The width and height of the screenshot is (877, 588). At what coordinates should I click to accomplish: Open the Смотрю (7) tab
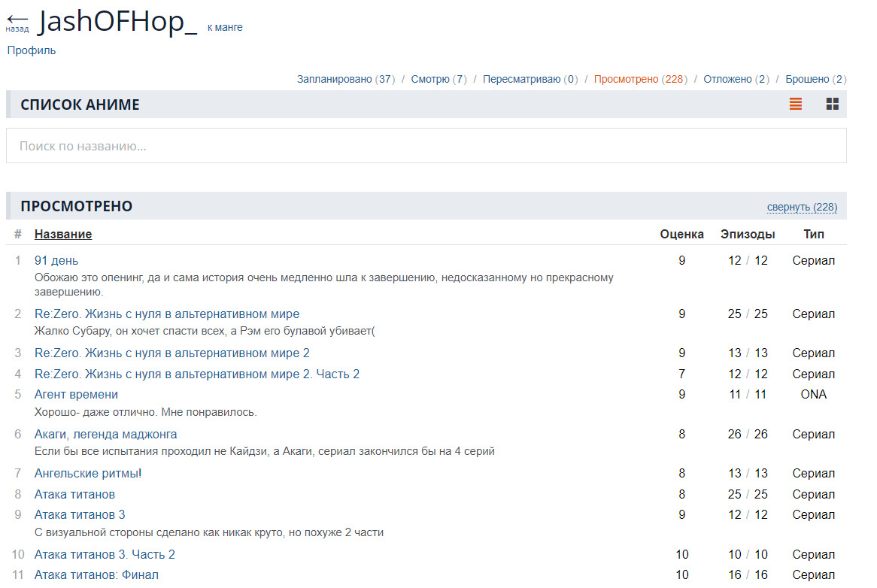click(438, 79)
